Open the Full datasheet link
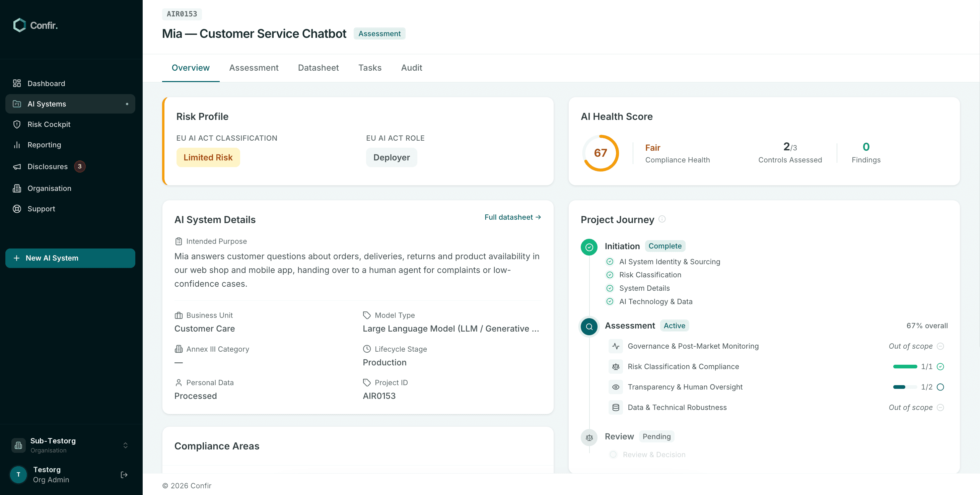 [x=512, y=217]
